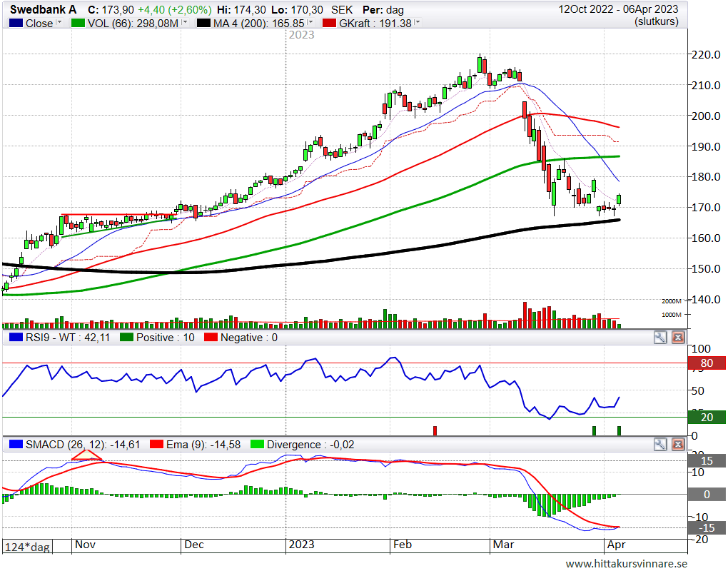The width and height of the screenshot is (728, 571).
Task: Click the blue RSI9 - WT legend swatch
Action: 16,338
